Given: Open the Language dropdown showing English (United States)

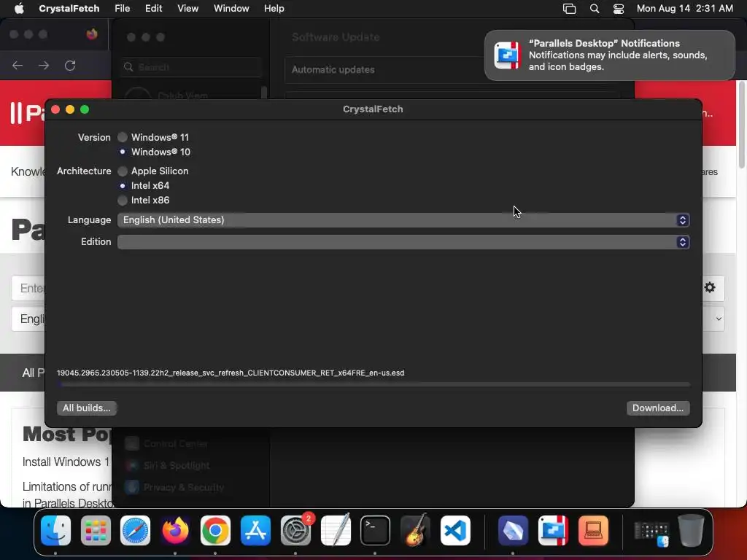Looking at the screenshot, I should click(403, 220).
